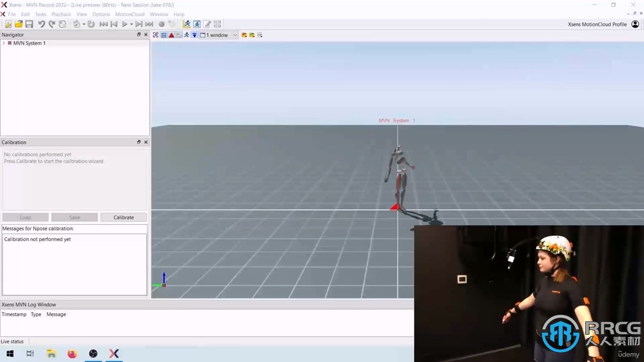Viewport: 644px width, 362px height.
Task: Click the Save calibration button
Action: click(74, 217)
